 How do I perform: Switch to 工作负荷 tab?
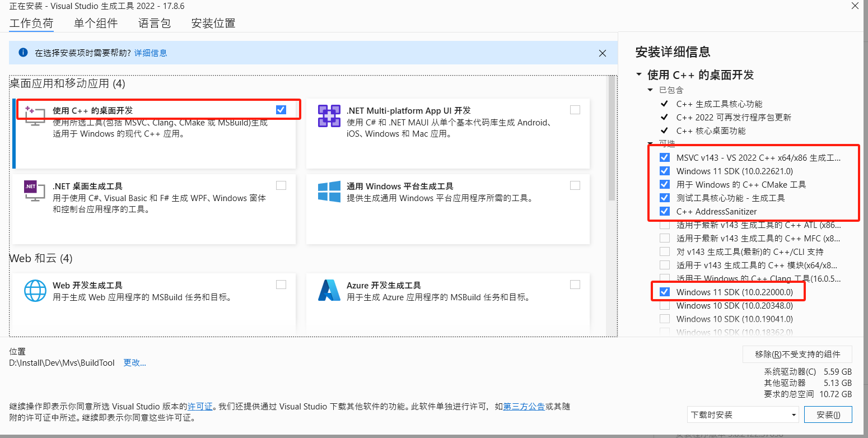coord(31,23)
